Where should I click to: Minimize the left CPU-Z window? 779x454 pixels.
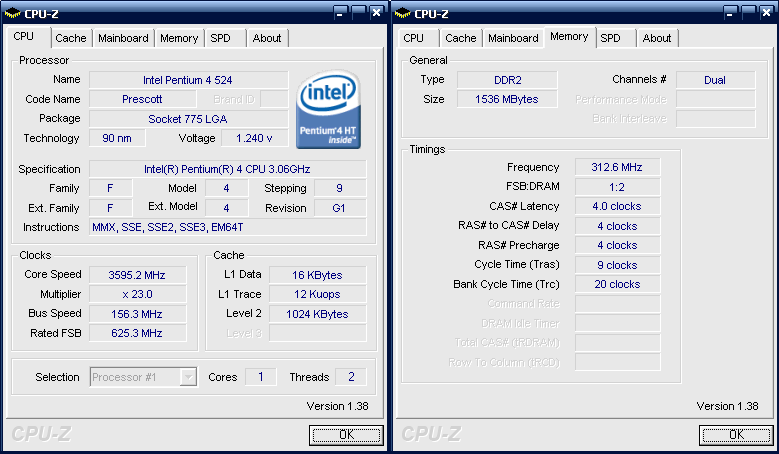pyautogui.click(x=340, y=13)
